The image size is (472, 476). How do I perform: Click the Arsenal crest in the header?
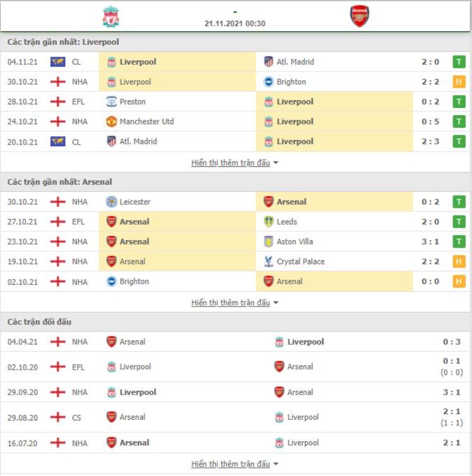click(360, 17)
